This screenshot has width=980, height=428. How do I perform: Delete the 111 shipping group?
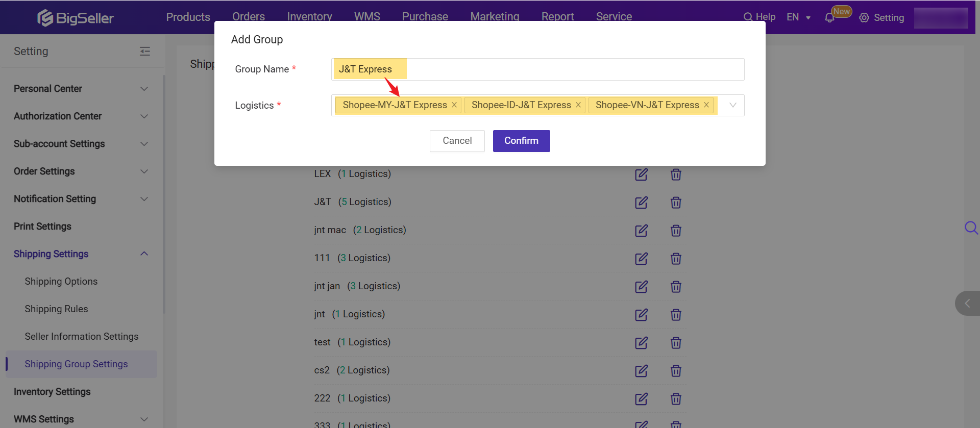click(x=676, y=259)
